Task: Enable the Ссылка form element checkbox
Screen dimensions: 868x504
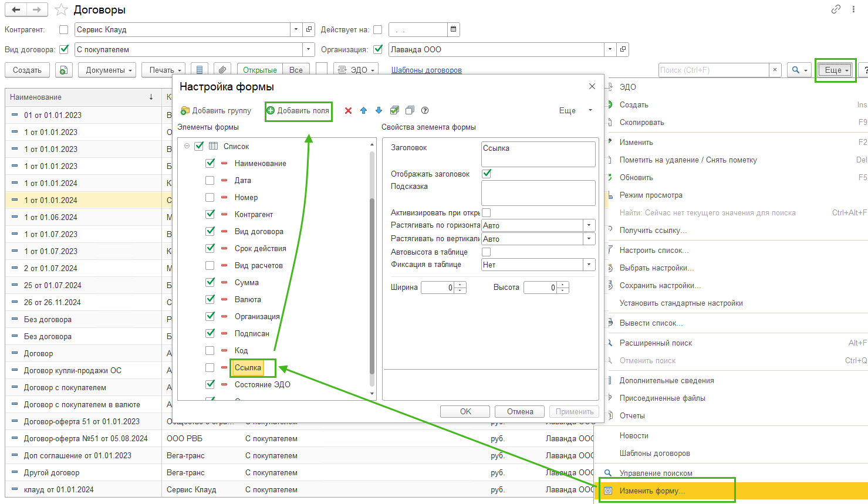Action: (x=210, y=367)
